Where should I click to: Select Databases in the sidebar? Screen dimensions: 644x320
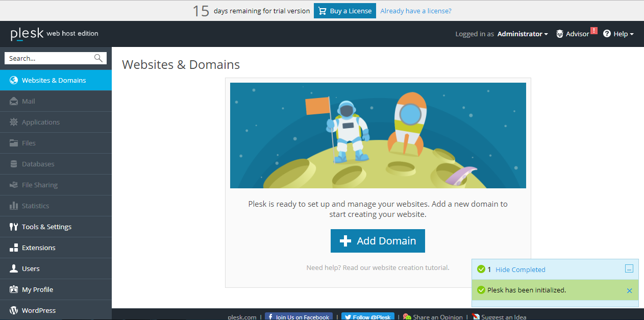56,164
